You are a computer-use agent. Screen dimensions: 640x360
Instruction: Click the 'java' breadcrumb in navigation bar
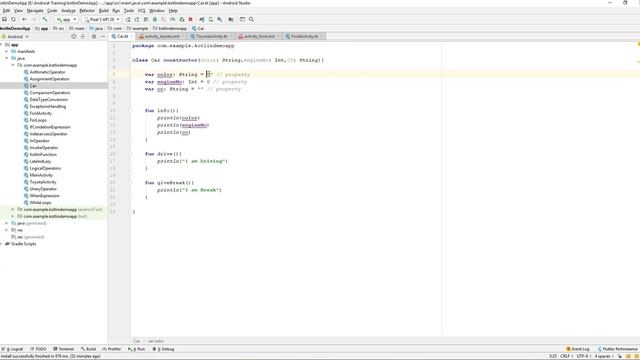(96, 29)
